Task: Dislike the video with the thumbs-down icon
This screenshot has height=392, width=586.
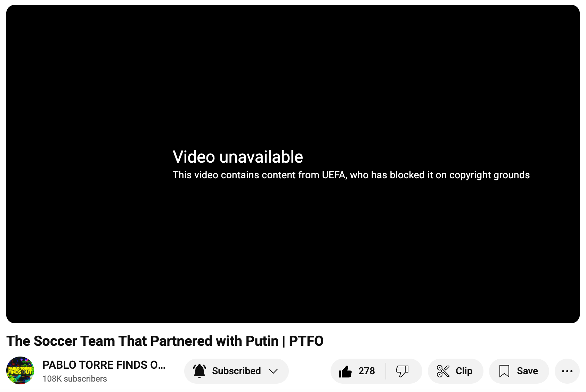Action: tap(402, 371)
